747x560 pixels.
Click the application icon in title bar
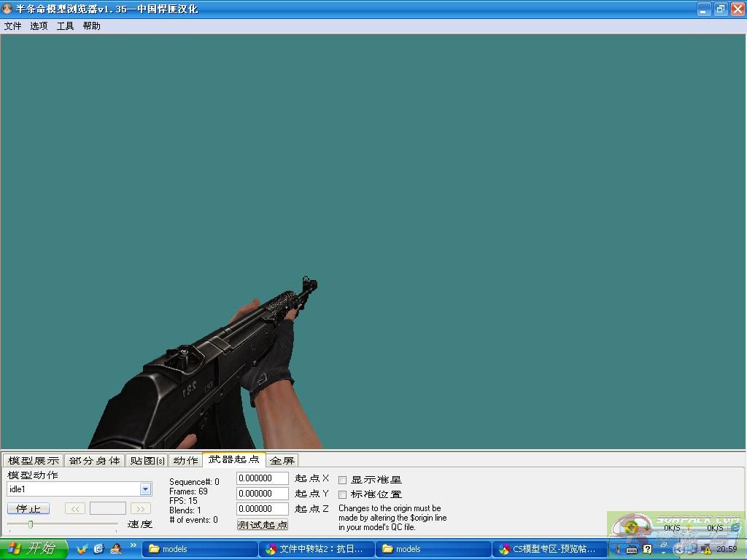click(x=8, y=9)
